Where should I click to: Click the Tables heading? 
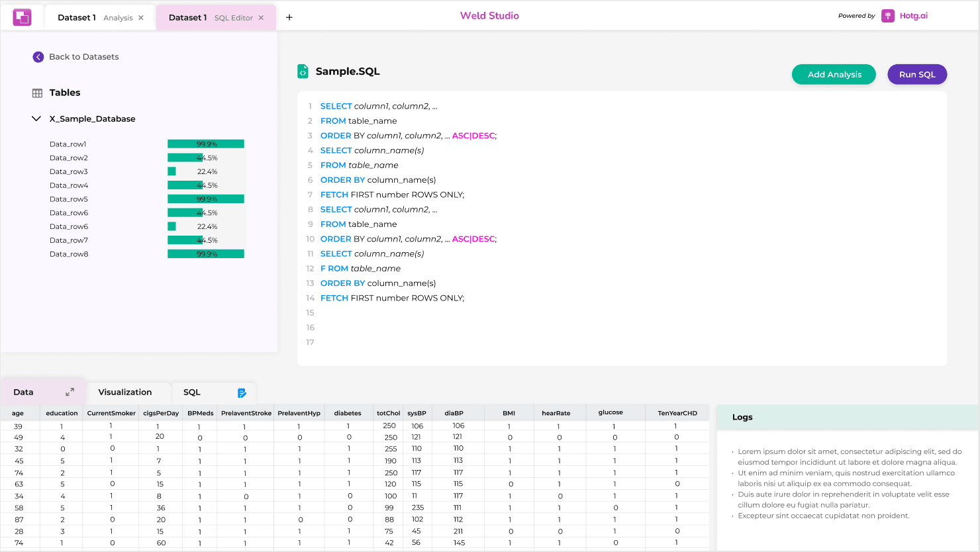pyautogui.click(x=65, y=93)
